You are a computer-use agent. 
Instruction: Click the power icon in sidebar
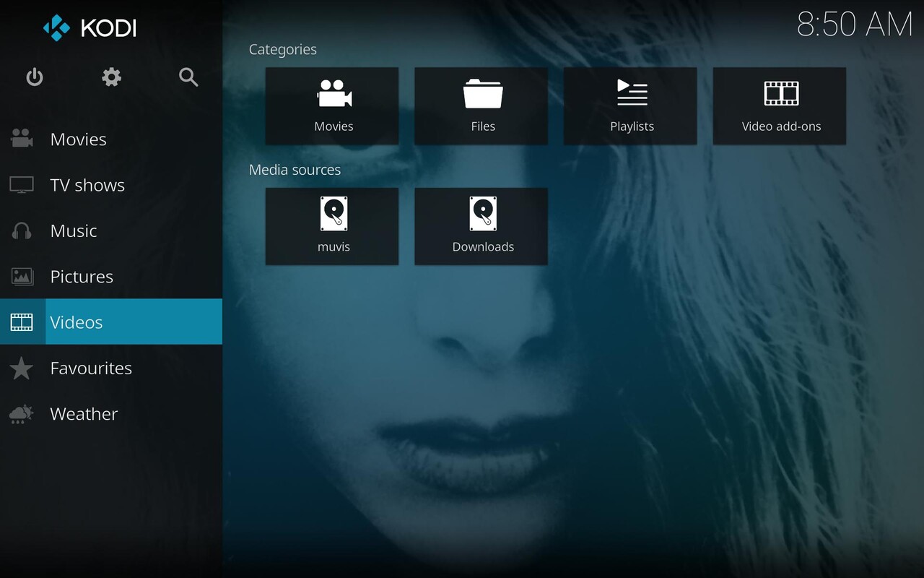coord(35,77)
